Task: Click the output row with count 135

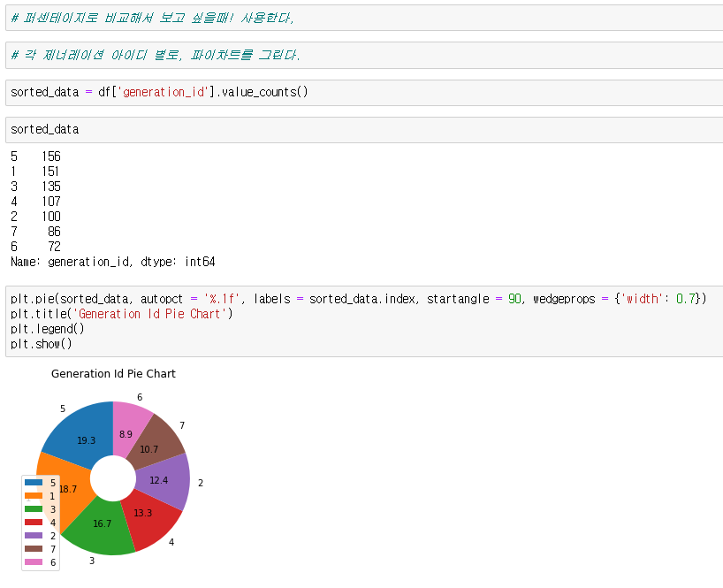Action: [35, 187]
